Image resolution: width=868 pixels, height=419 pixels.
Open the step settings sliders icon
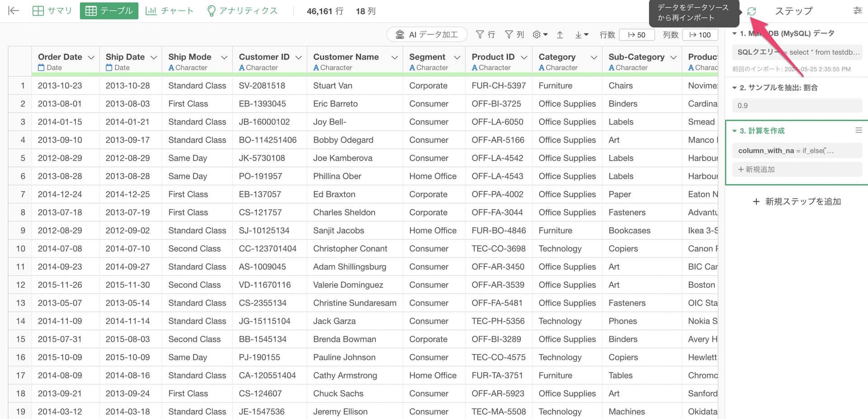point(857,11)
